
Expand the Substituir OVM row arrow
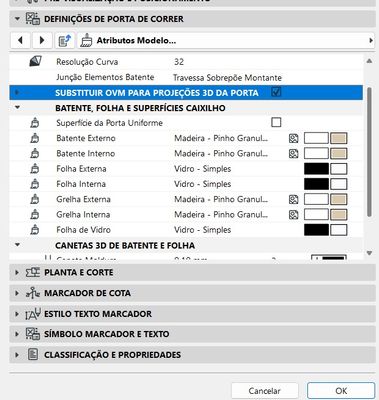tap(17, 92)
